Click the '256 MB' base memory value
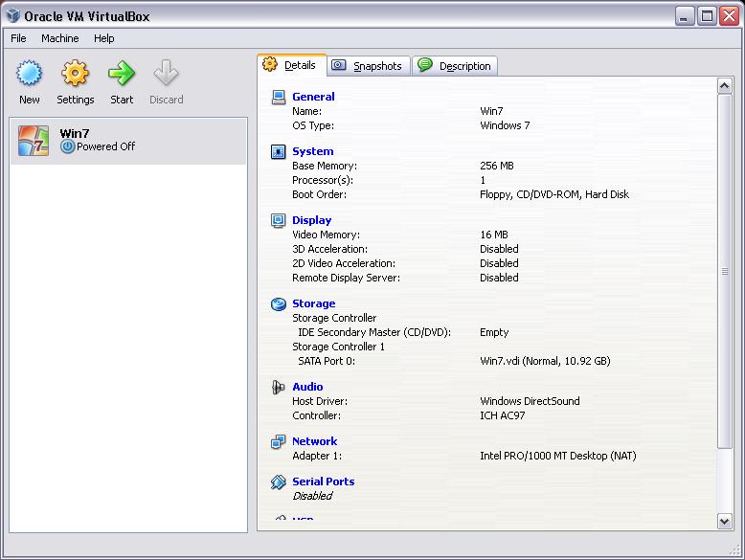The height and width of the screenshot is (560, 745). pos(497,167)
